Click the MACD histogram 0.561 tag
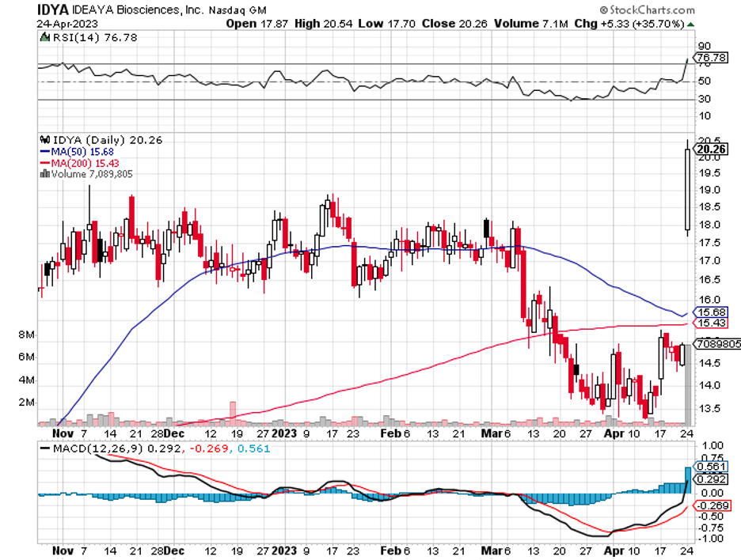The height and width of the screenshot is (560, 741). pos(708,467)
